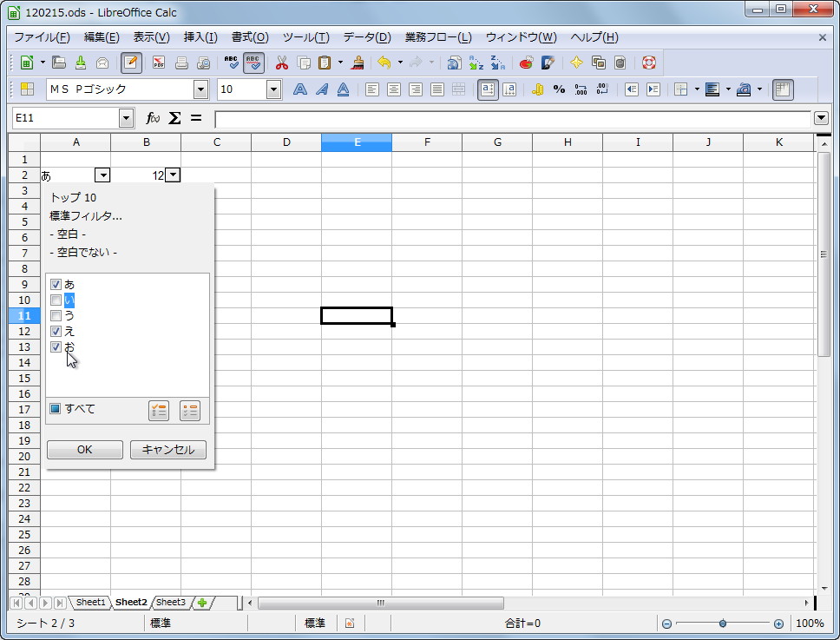Click the Save document icon

pos(81,63)
